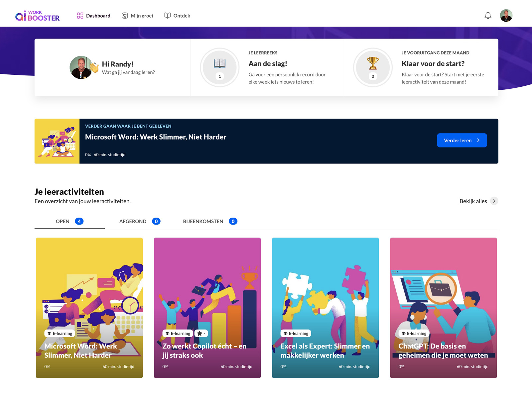This screenshot has height=398, width=532.
Task: Click the E-learning badge on Microsoft Word card
Action: click(60, 333)
